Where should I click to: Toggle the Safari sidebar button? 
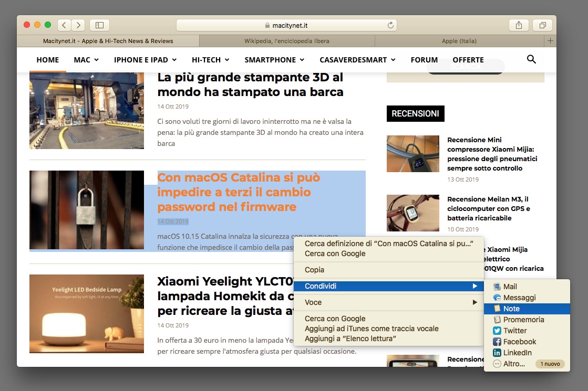(x=99, y=25)
